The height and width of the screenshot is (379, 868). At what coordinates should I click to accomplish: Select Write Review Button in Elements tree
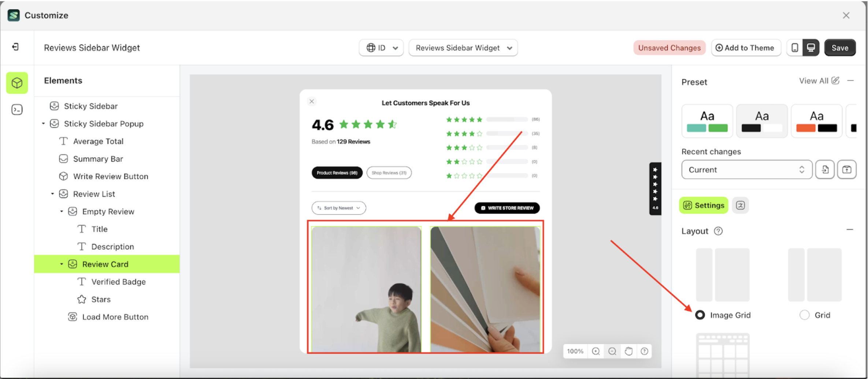click(110, 176)
